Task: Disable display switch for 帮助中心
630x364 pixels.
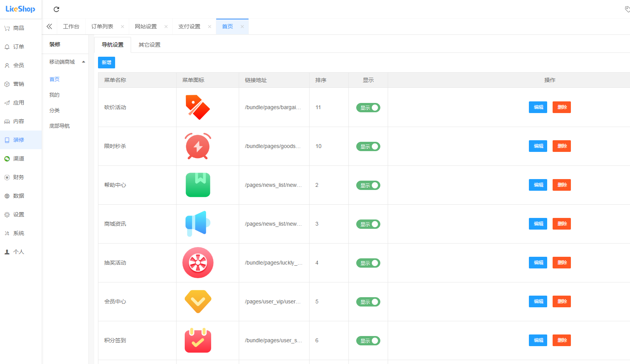Action: (368, 185)
